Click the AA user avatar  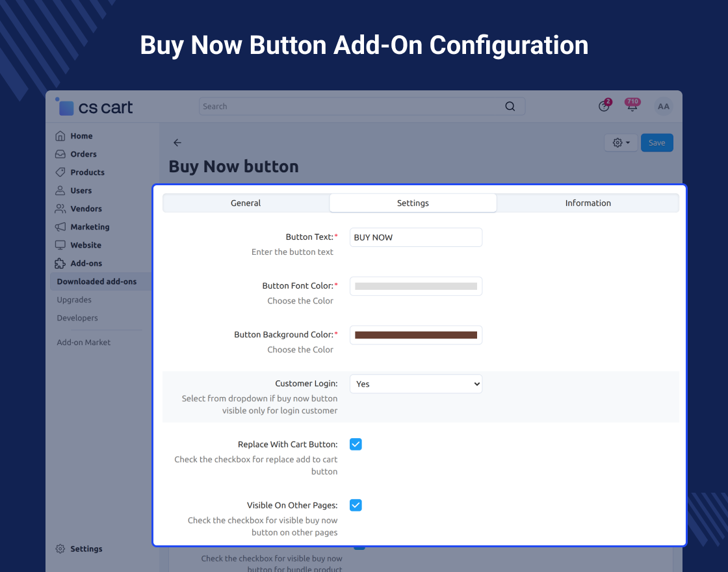pyautogui.click(x=663, y=107)
